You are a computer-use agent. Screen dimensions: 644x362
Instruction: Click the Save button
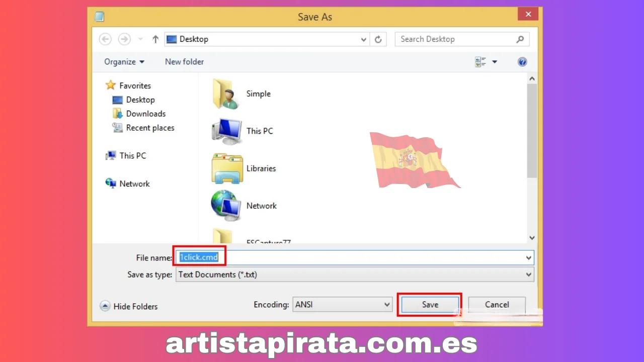pyautogui.click(x=430, y=305)
